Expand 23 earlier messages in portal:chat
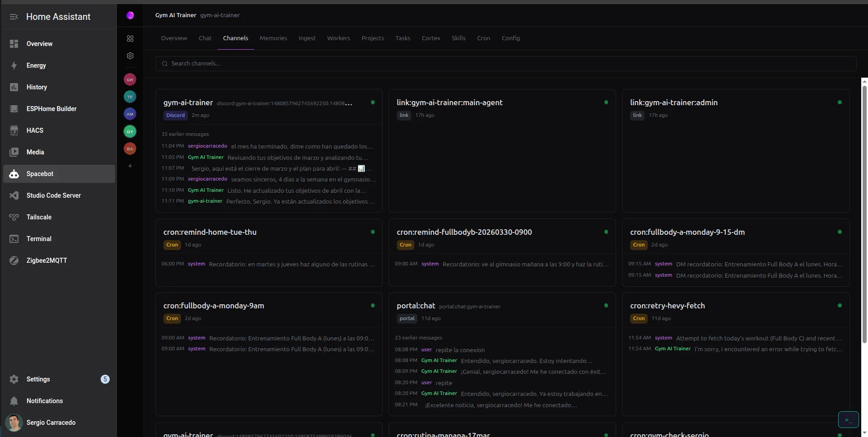The height and width of the screenshot is (437, 868). (418, 338)
